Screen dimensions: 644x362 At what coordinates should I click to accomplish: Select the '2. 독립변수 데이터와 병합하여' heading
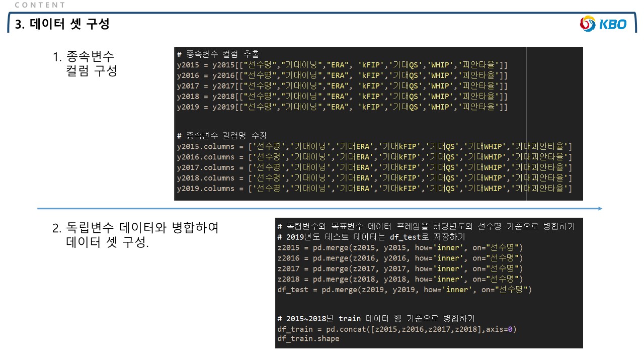coord(136,228)
